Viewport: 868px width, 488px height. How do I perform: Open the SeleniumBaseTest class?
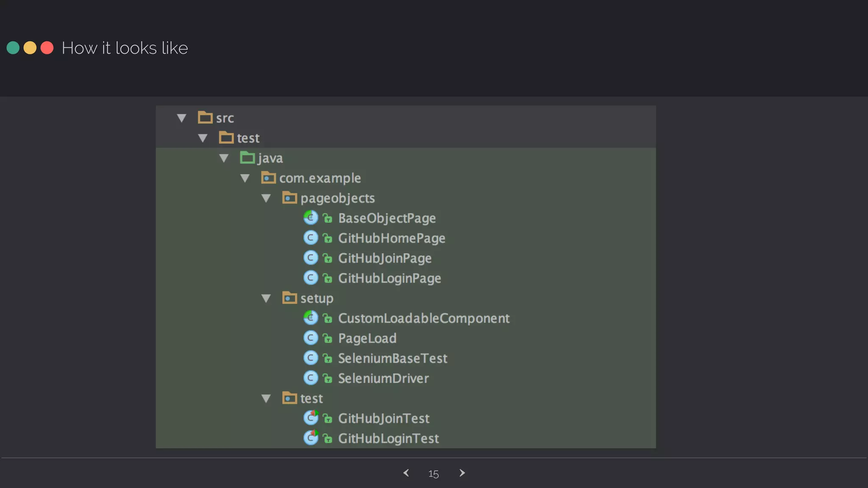392,358
